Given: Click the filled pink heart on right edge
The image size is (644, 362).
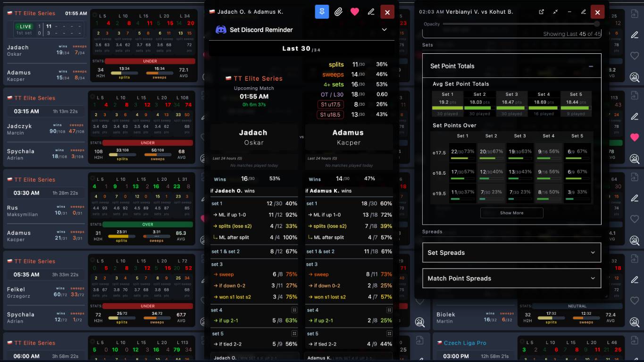Looking at the screenshot, I should (x=635, y=137).
